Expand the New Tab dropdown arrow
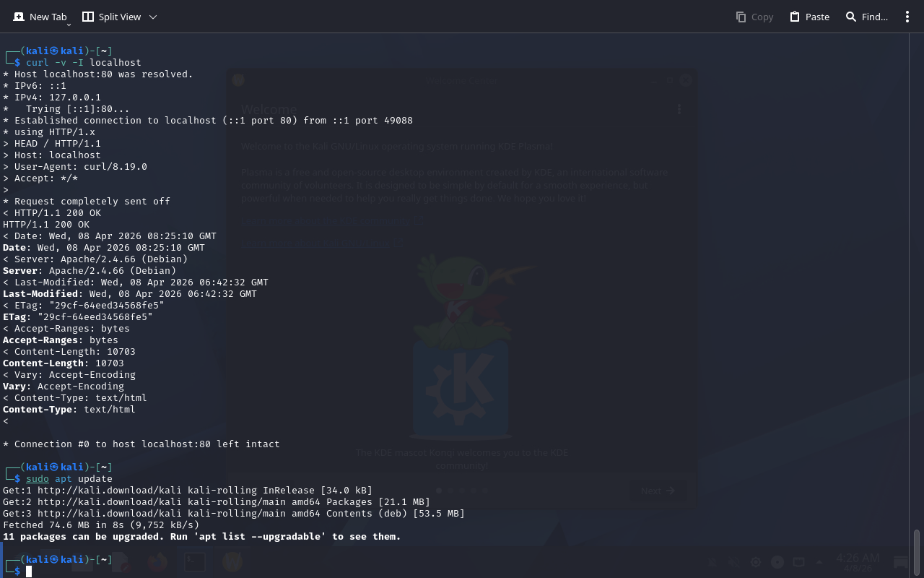The width and height of the screenshot is (924, 578). [69, 25]
